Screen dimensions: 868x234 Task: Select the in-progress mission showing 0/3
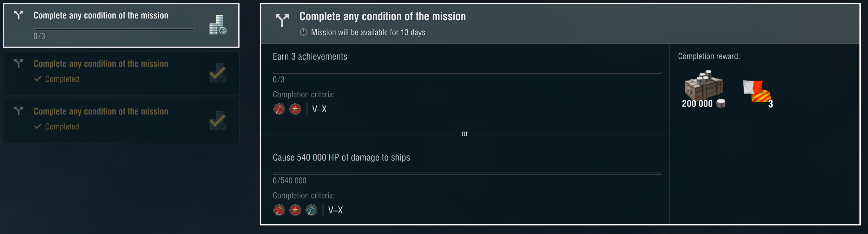[x=121, y=25]
